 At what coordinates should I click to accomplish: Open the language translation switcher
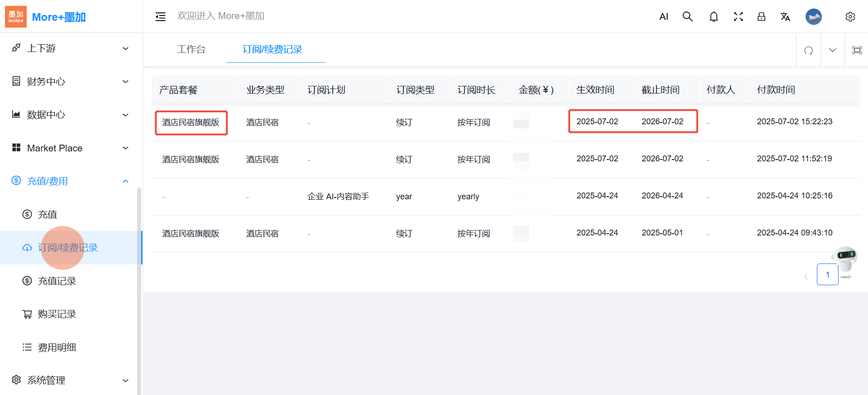pos(785,17)
